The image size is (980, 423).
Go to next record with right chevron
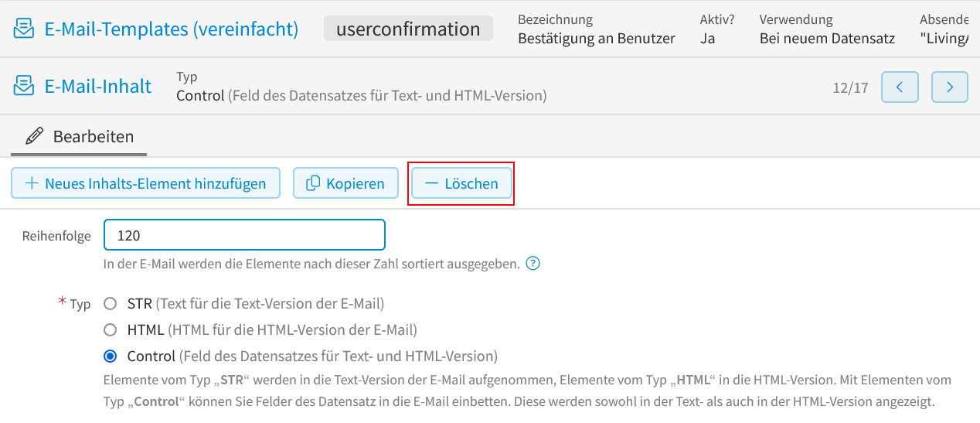[x=950, y=87]
